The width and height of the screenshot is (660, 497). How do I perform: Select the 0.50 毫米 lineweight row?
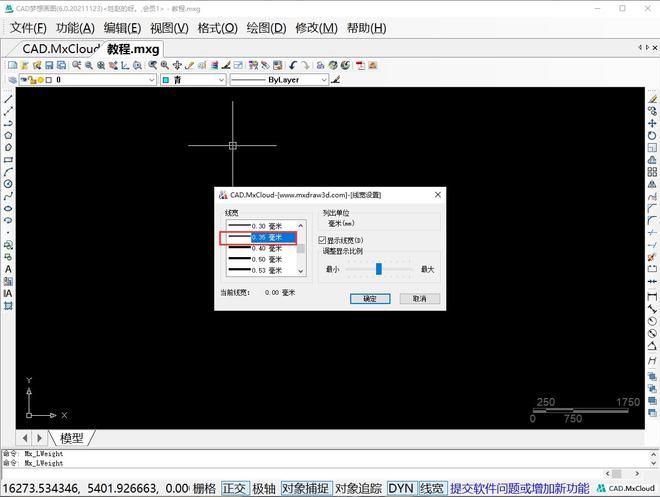[261, 259]
